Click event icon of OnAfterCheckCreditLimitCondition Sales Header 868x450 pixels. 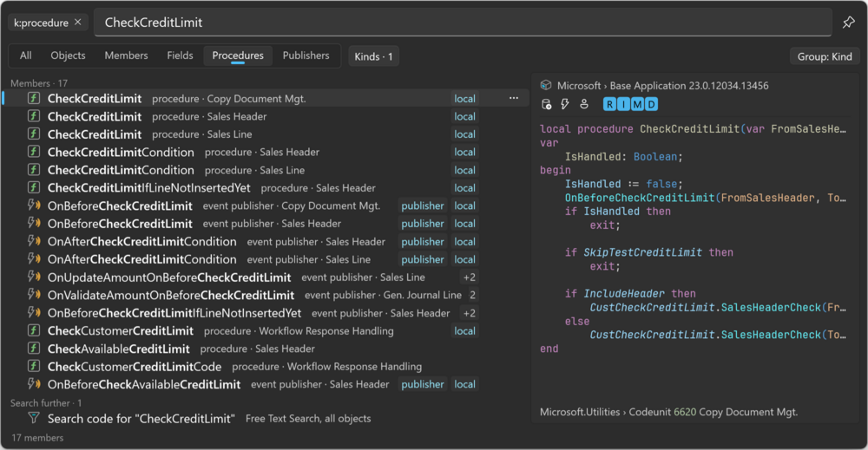pos(34,241)
